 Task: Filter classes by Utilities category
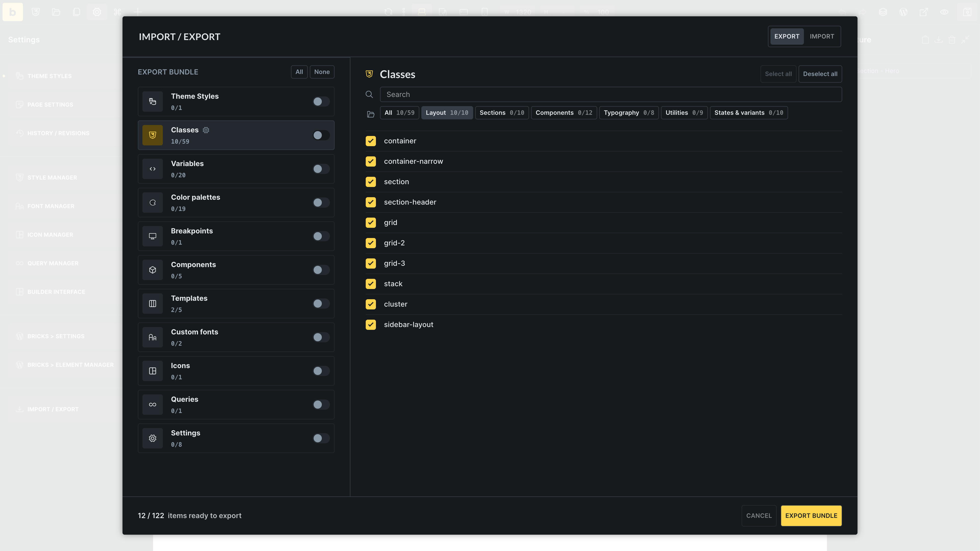point(684,112)
